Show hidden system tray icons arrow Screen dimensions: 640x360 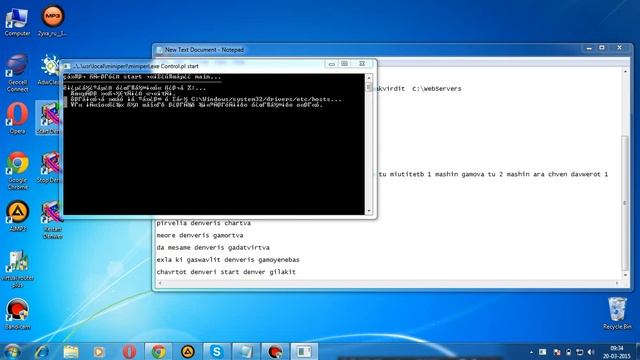tap(531, 352)
